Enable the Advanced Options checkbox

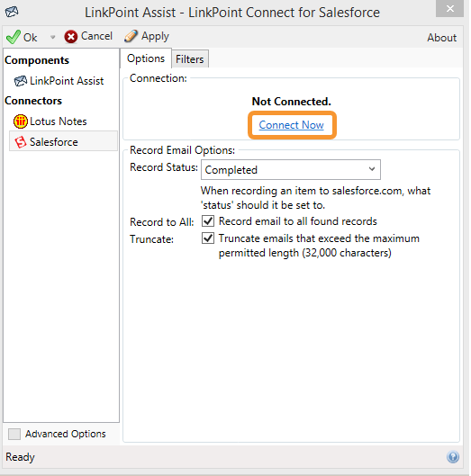pos(14,434)
